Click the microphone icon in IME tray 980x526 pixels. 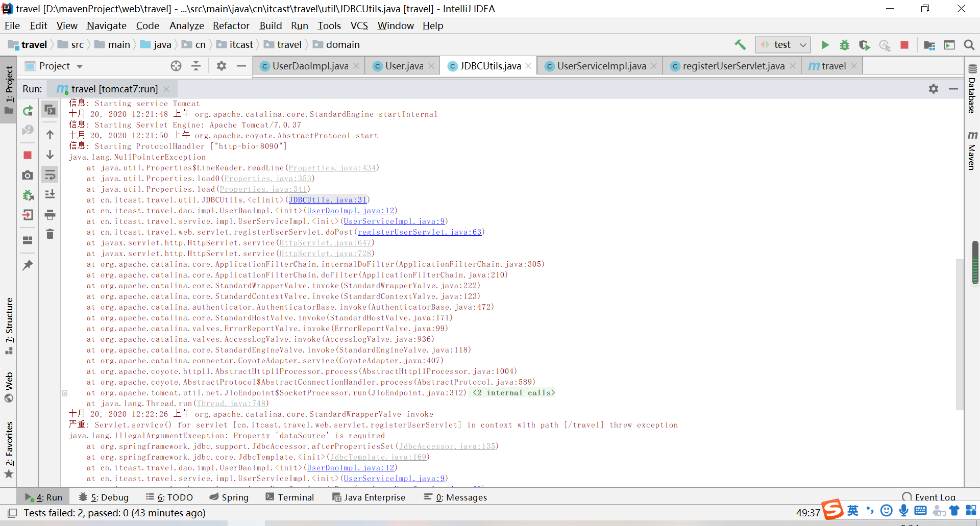[904, 510]
